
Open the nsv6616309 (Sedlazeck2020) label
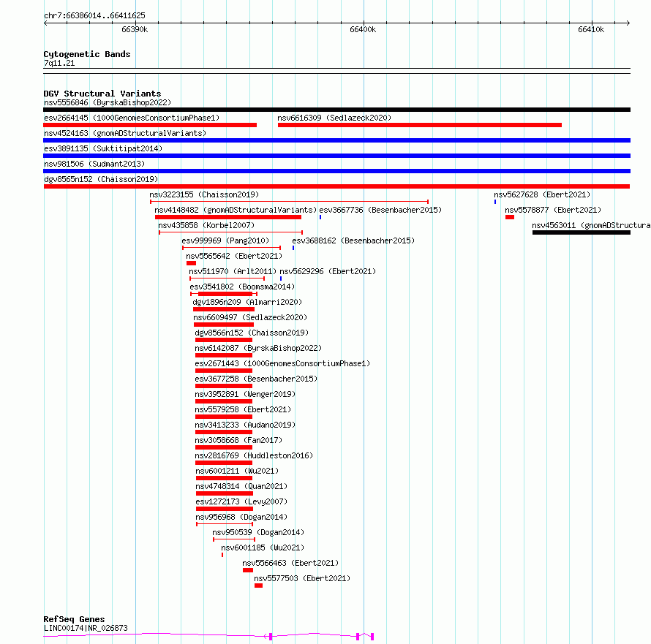tap(334, 118)
